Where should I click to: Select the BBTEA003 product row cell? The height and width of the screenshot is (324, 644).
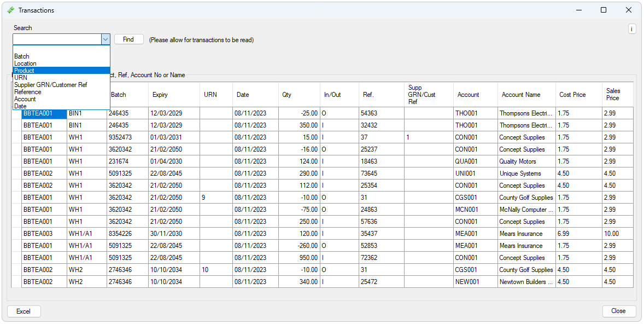38,234
